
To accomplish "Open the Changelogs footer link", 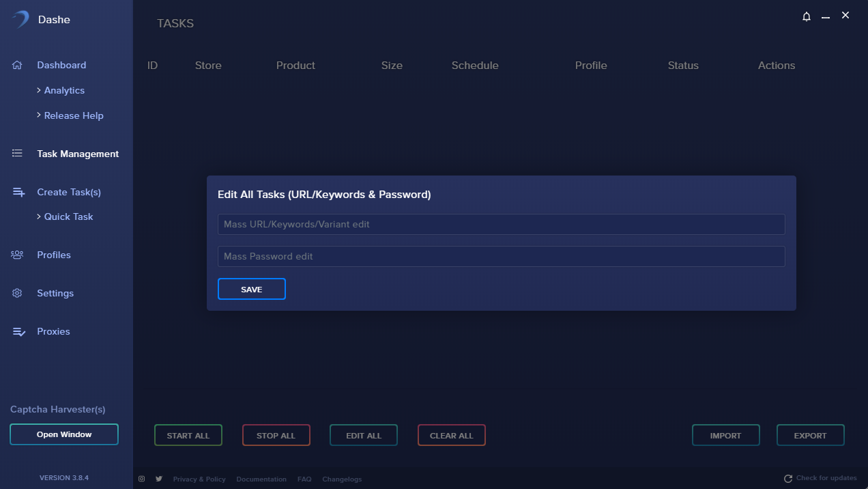I will (x=342, y=479).
